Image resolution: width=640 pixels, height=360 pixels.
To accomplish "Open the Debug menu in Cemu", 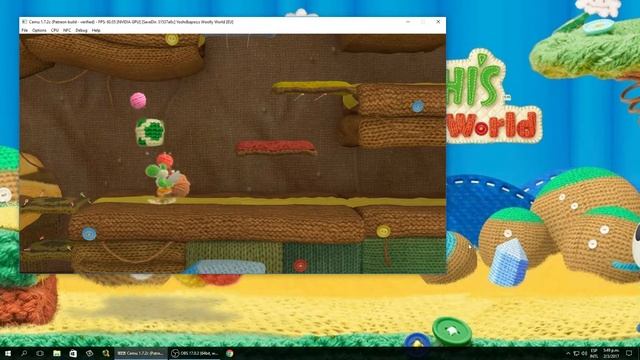I will pyautogui.click(x=81, y=30).
